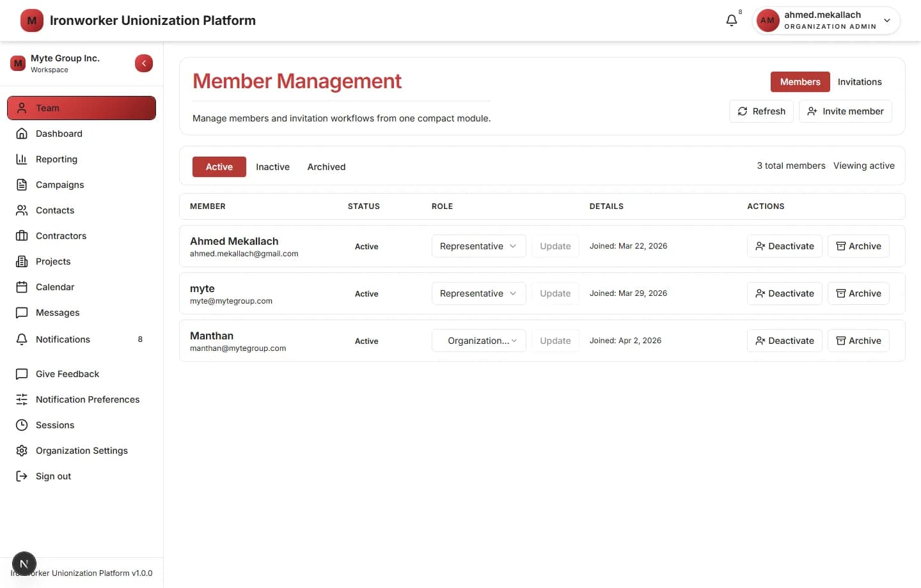Click the Refresh button

pos(761,111)
